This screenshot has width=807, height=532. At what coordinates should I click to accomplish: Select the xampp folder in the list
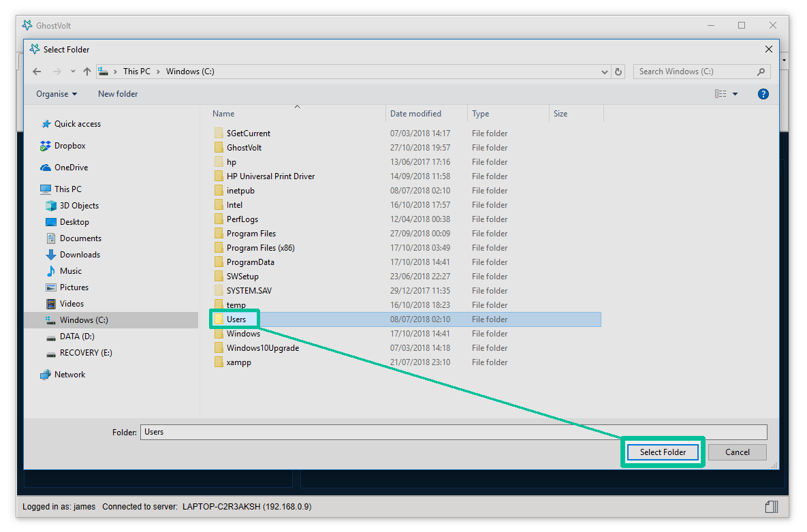click(238, 362)
